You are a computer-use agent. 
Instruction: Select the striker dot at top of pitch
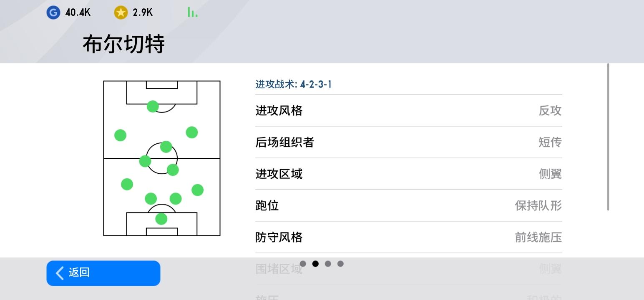click(153, 106)
